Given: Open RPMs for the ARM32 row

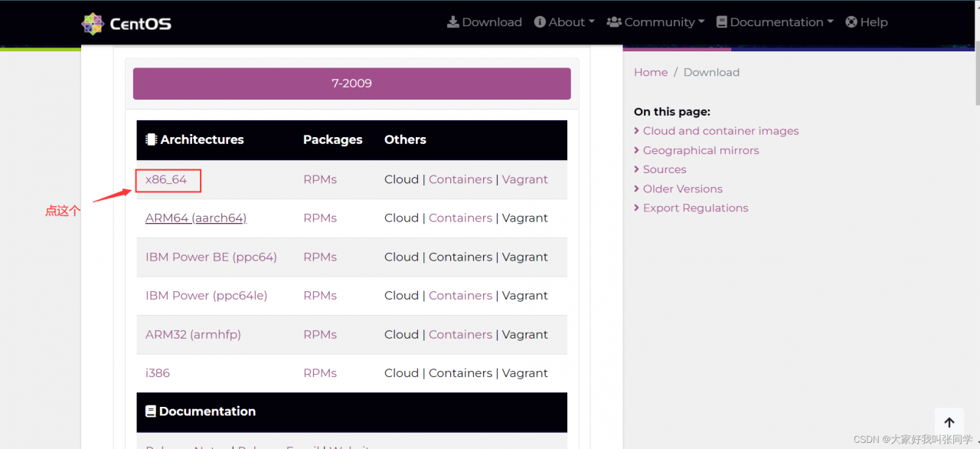Looking at the screenshot, I should (x=320, y=335).
